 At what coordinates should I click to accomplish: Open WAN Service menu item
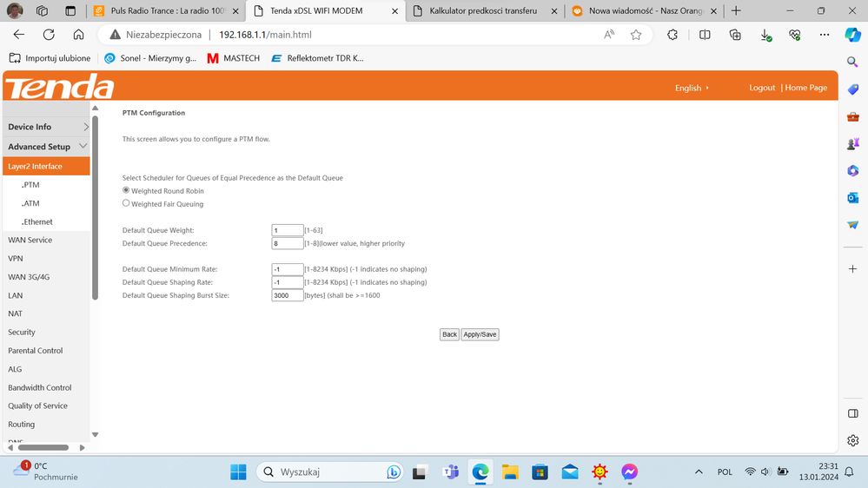coord(30,240)
